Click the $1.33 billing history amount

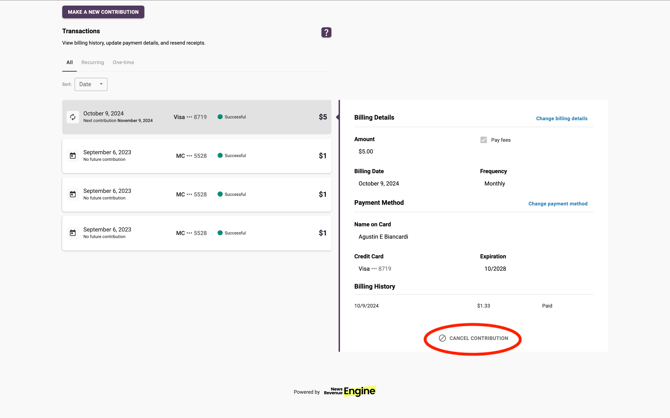pos(484,306)
